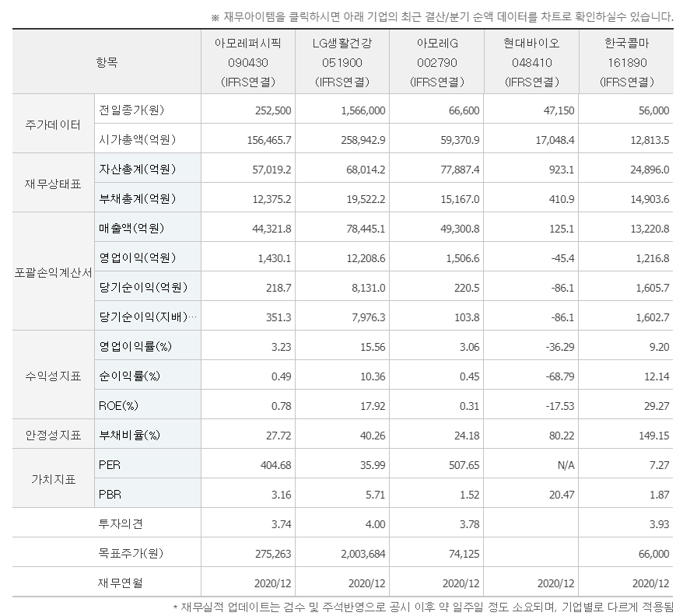Viewport: 683px width, 616px height.
Task: Click the 목표주가(원) row label
Action: [x=131, y=554]
